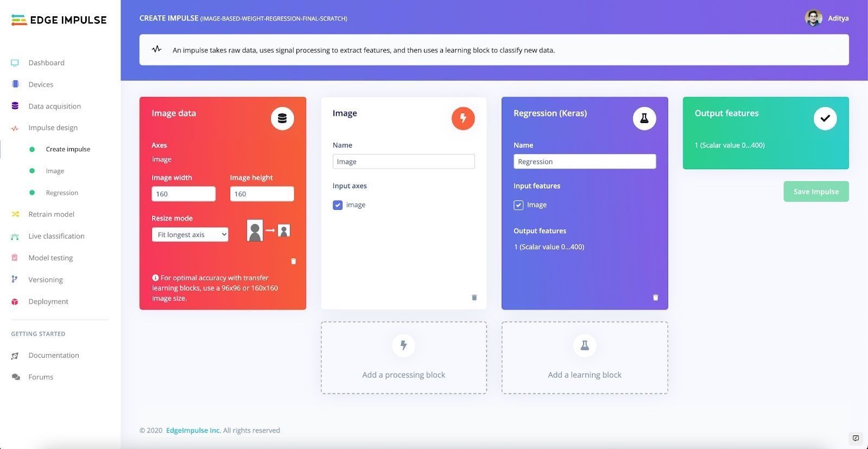The height and width of the screenshot is (449, 868).
Task: Click the Retrain model shuffle icon
Action: tap(15, 214)
